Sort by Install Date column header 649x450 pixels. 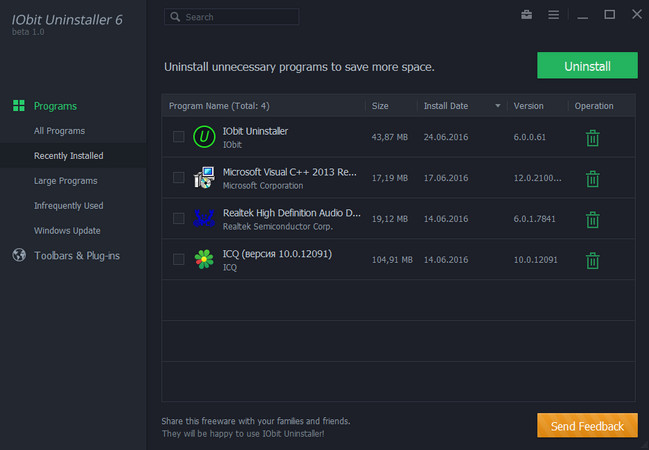tap(445, 106)
